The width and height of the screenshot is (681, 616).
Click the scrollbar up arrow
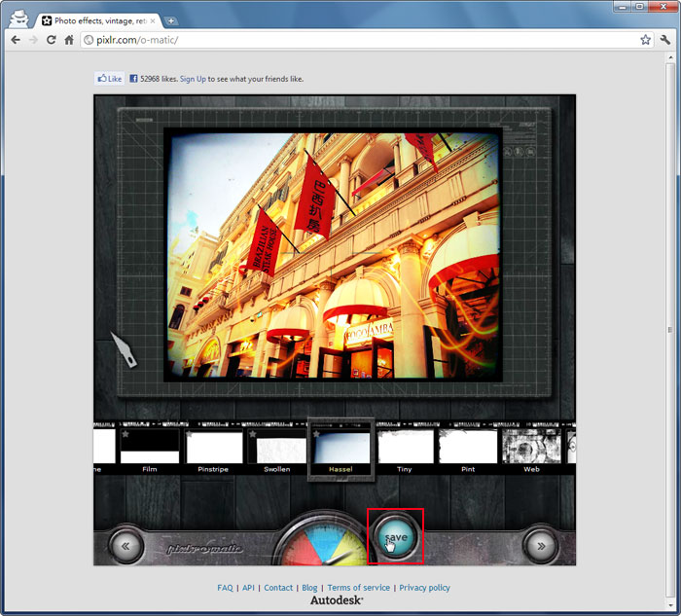click(x=669, y=56)
